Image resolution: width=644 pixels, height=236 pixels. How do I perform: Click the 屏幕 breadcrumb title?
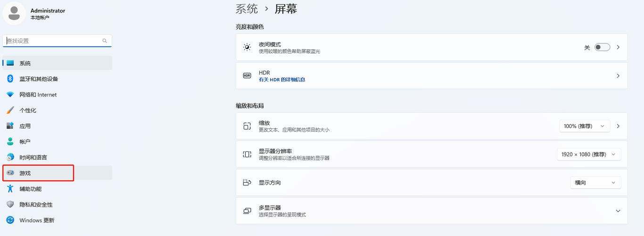pyautogui.click(x=286, y=9)
